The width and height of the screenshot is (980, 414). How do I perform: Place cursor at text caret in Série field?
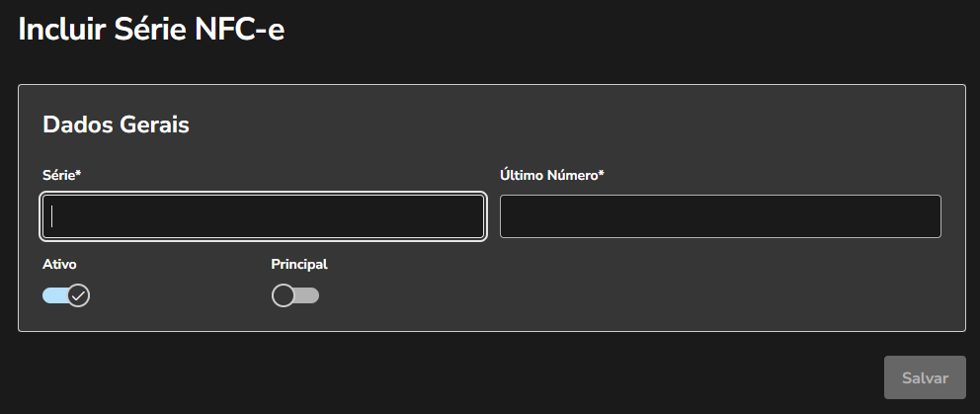53,216
